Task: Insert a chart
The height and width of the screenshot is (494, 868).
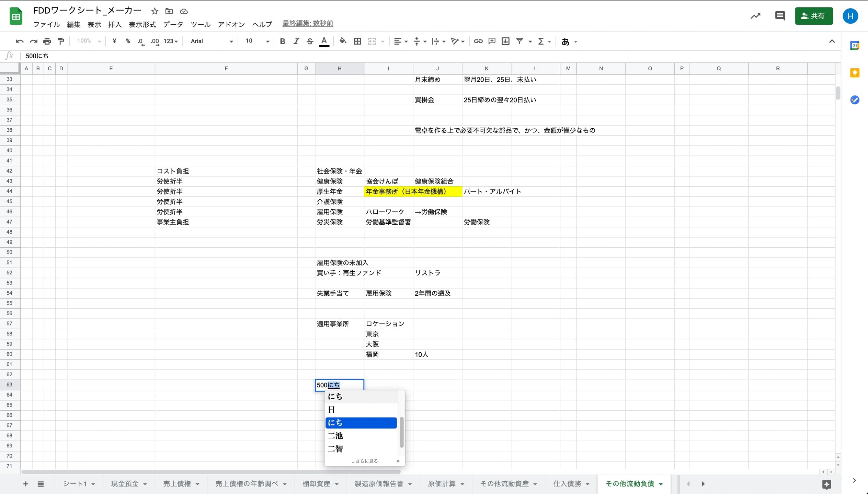Action: (x=505, y=41)
